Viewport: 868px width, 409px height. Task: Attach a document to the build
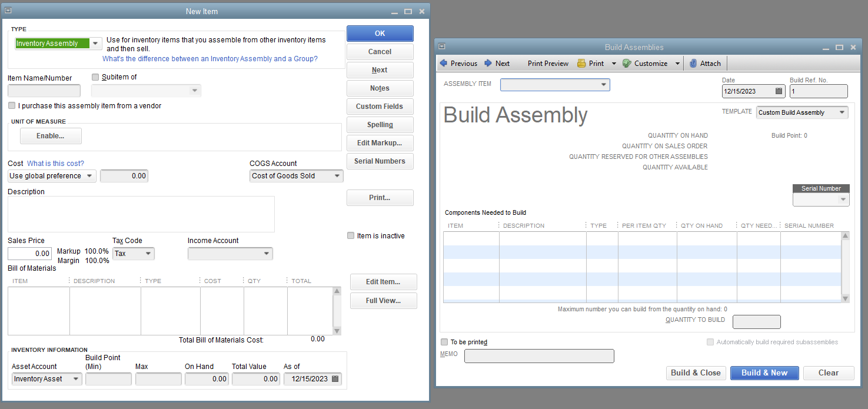click(704, 63)
